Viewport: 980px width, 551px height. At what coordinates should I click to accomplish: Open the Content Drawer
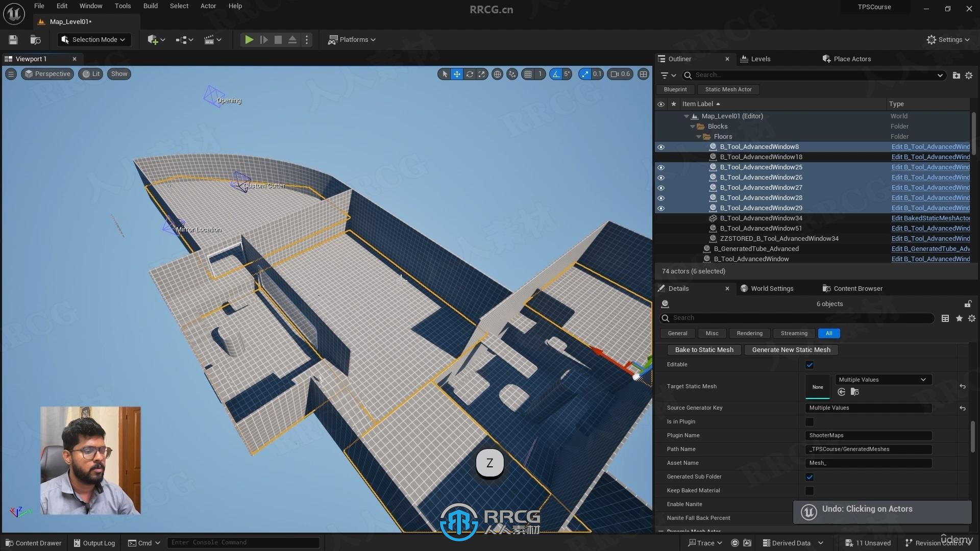(x=33, y=543)
